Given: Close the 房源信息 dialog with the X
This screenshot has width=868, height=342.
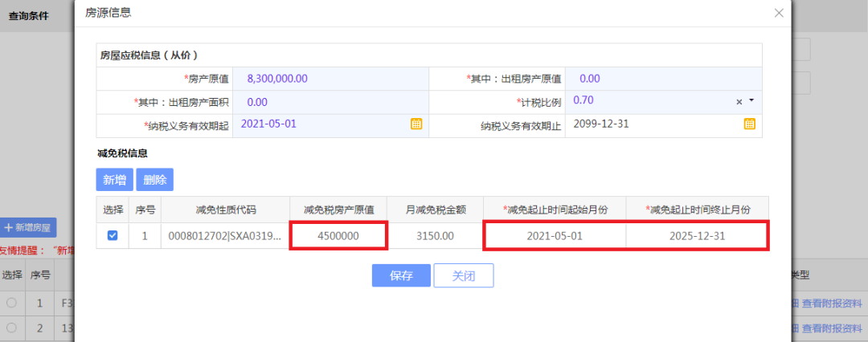Looking at the screenshot, I should click(x=779, y=13).
